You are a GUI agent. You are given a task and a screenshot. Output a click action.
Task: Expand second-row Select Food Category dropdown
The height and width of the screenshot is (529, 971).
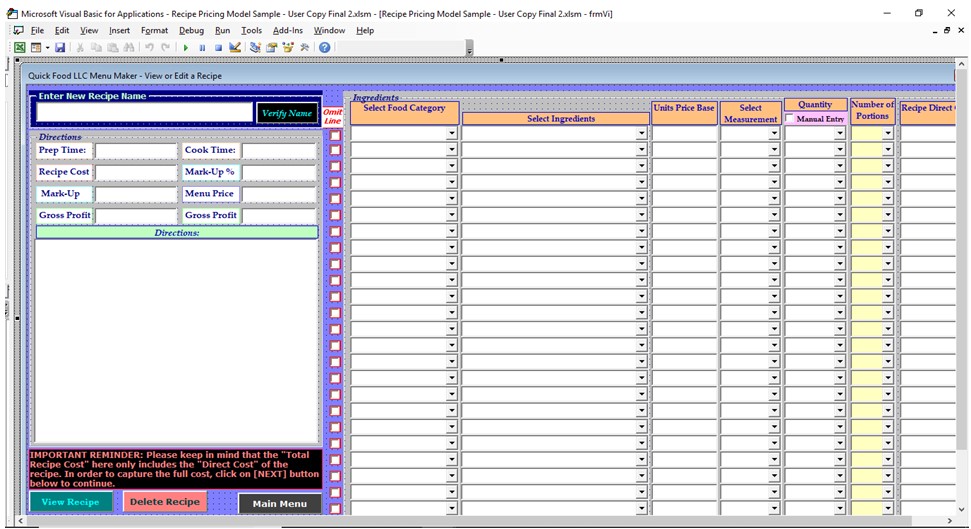pos(451,149)
